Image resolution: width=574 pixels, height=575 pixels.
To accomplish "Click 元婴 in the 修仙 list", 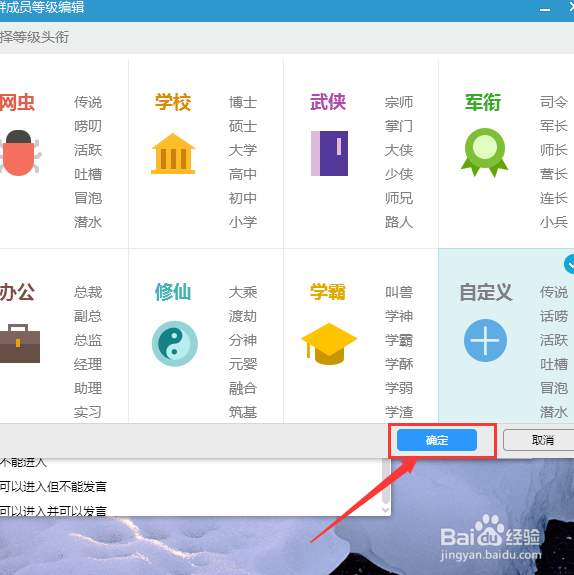I will pos(243,364).
